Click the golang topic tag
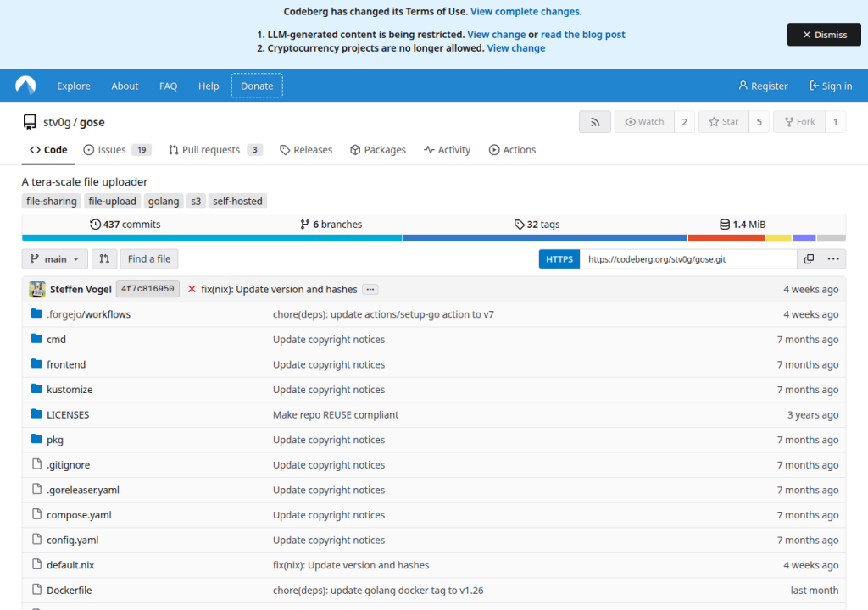868x610 pixels. [x=164, y=201]
